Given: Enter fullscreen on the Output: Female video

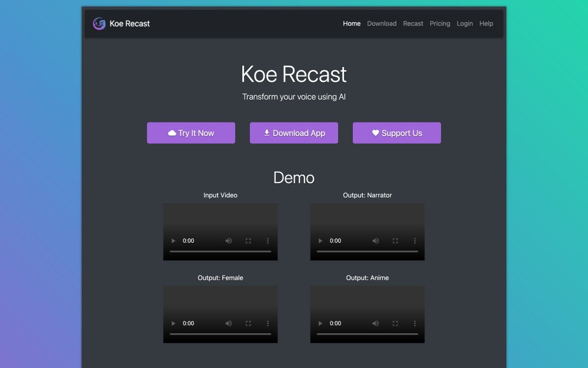Looking at the screenshot, I should click(x=248, y=323).
